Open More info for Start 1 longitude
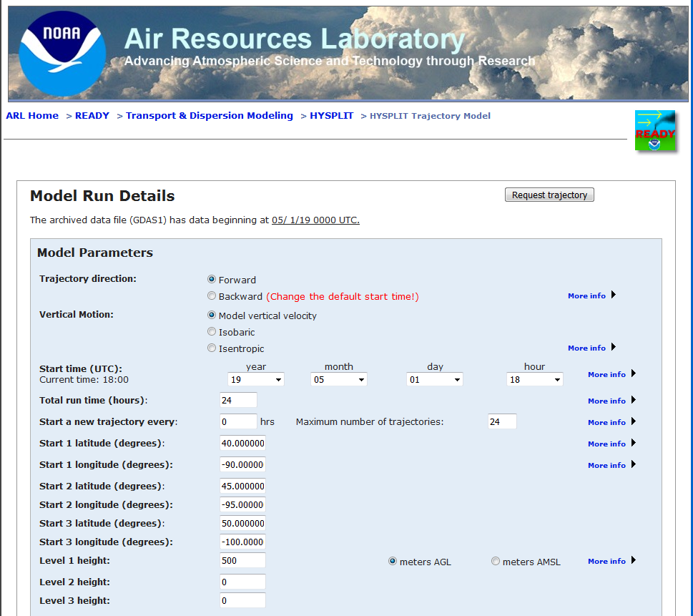 tap(606, 465)
